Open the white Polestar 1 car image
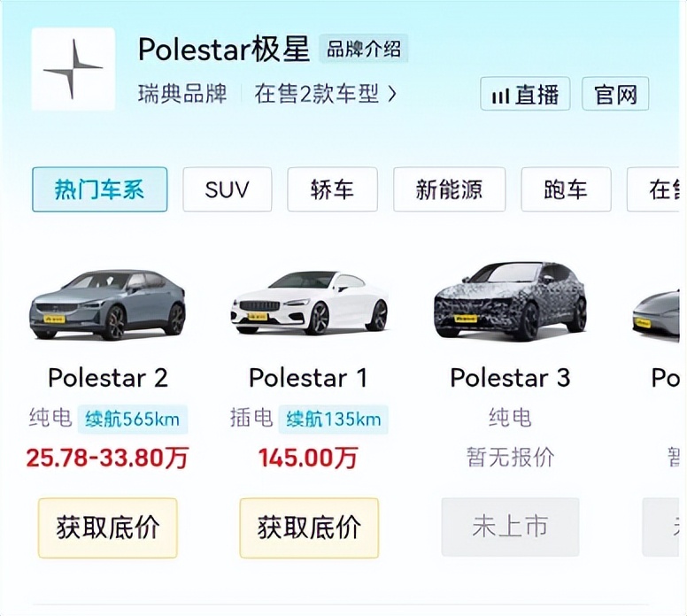Screen dimensions: 687x616 [309, 304]
